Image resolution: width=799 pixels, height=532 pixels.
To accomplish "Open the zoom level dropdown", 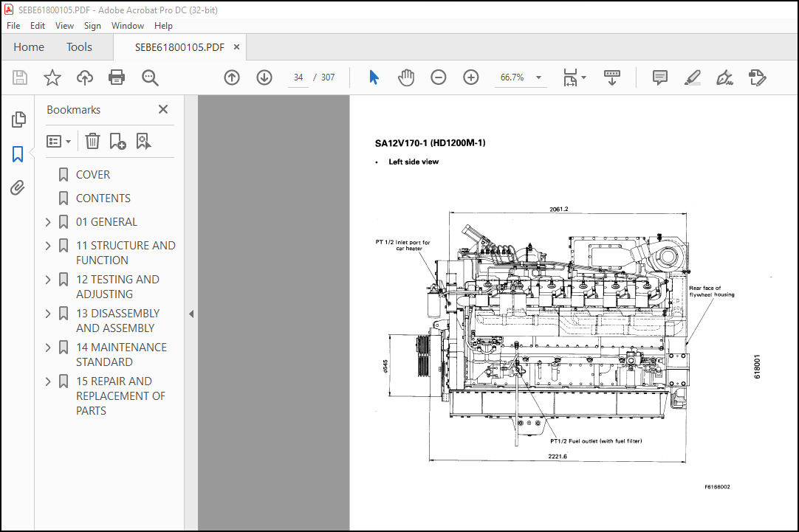I will 538,77.
